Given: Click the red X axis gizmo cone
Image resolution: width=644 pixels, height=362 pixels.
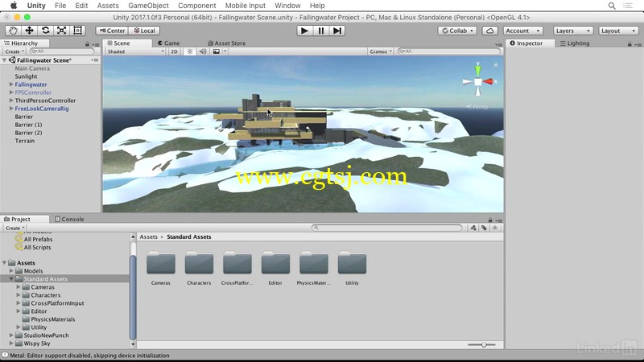Looking at the screenshot, I should [489, 81].
